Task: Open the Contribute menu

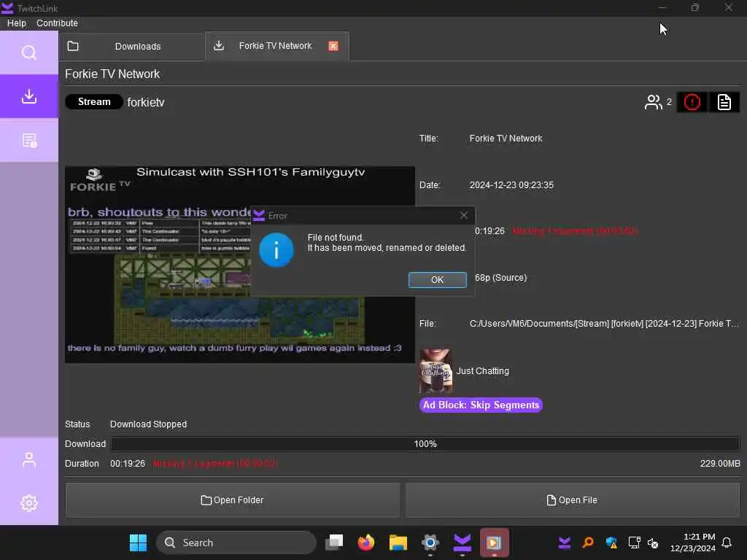Action: [x=57, y=23]
